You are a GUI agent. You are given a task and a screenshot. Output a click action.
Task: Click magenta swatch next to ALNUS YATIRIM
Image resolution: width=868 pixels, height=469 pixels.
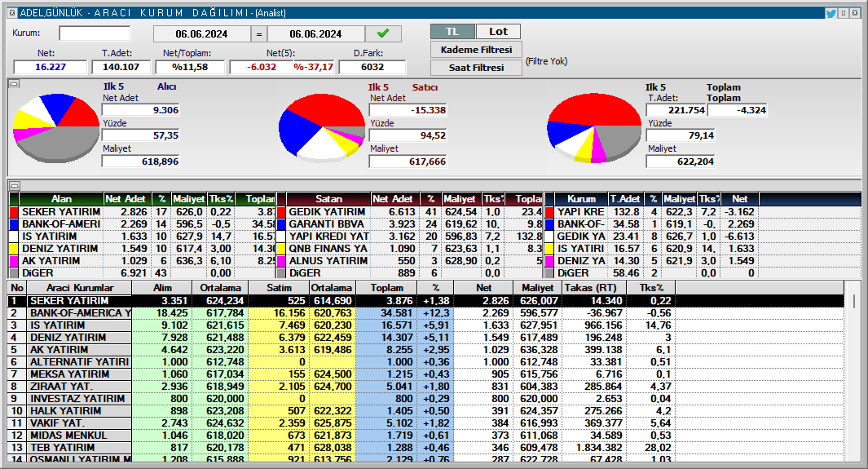coord(281,261)
